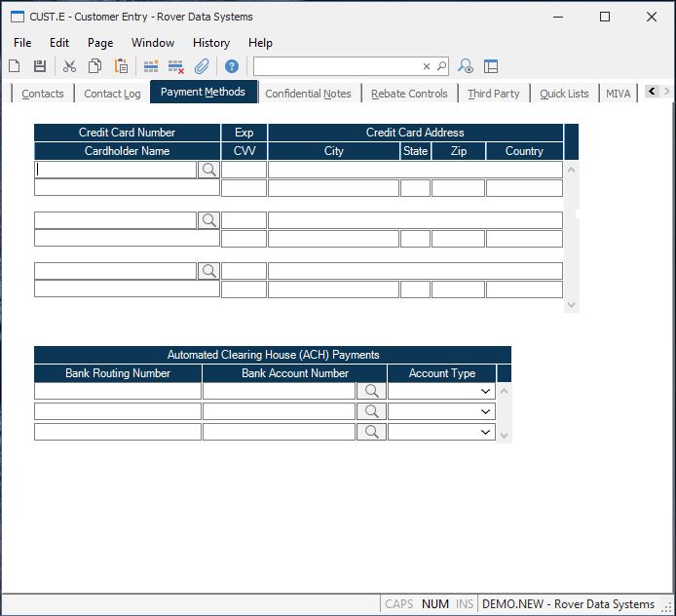Click lookup magnifier beside first bank account number
This screenshot has width=676, height=616.
click(371, 391)
